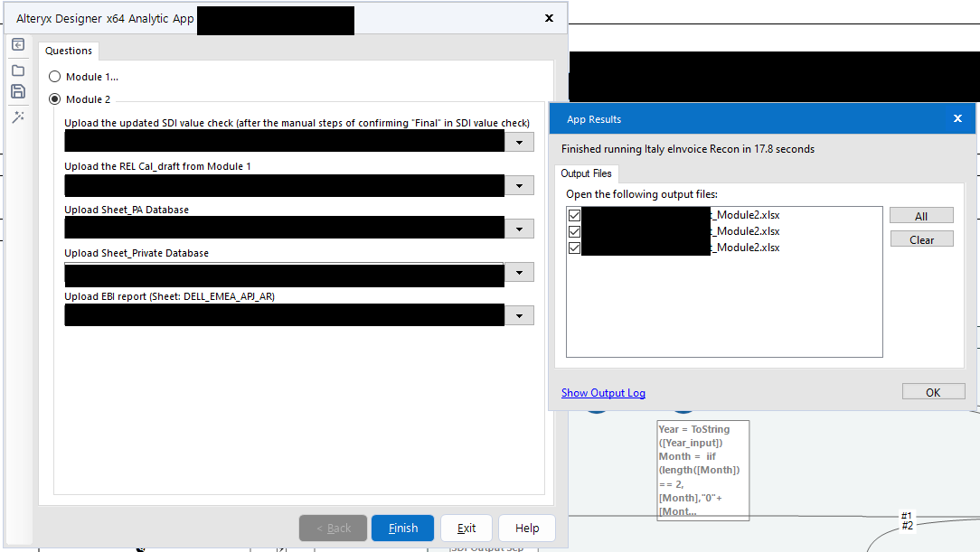Switch to the Questions tab

point(68,51)
